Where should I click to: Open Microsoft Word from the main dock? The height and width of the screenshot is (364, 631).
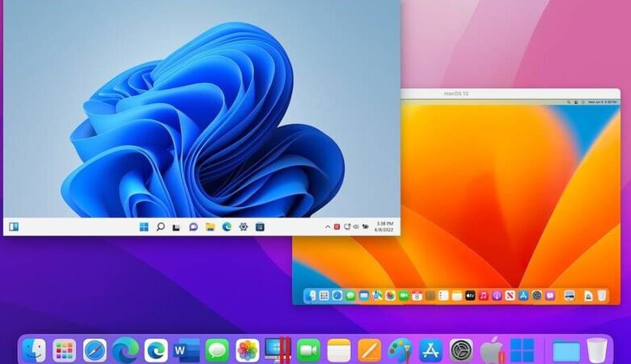click(187, 351)
